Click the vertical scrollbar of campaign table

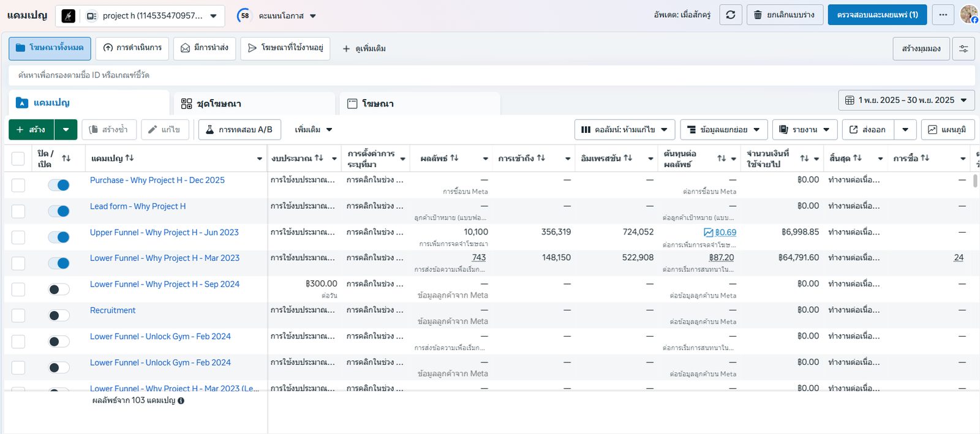click(x=975, y=181)
